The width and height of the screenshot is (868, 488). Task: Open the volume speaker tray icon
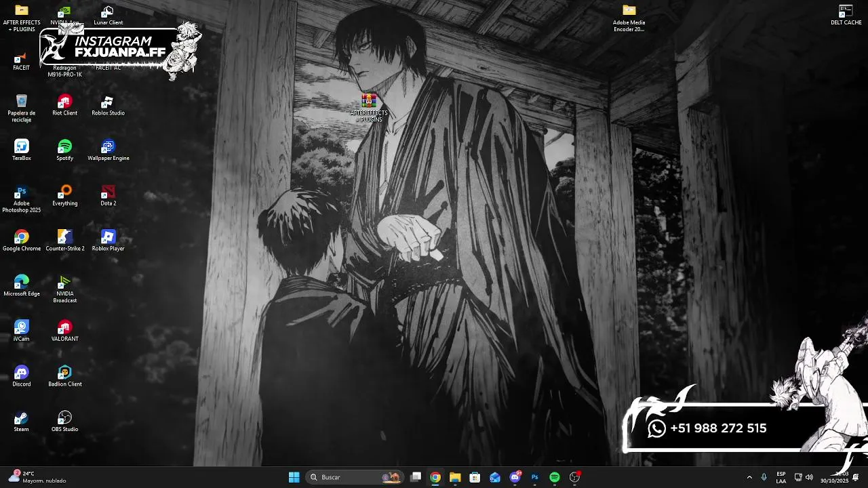click(x=809, y=477)
